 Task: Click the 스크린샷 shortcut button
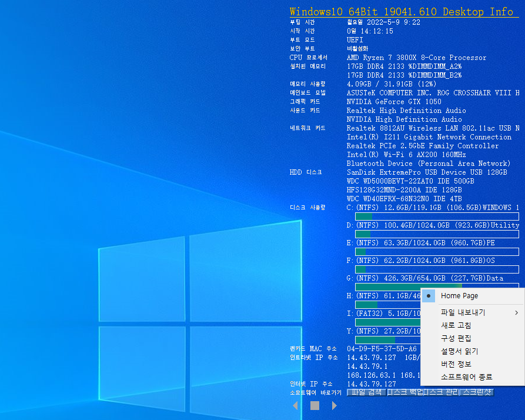477,392
